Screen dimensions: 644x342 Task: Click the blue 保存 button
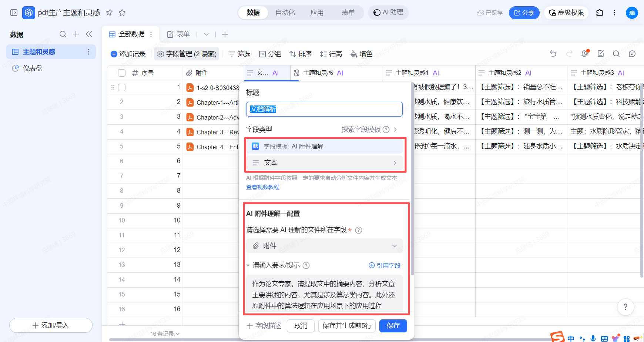[x=393, y=326]
